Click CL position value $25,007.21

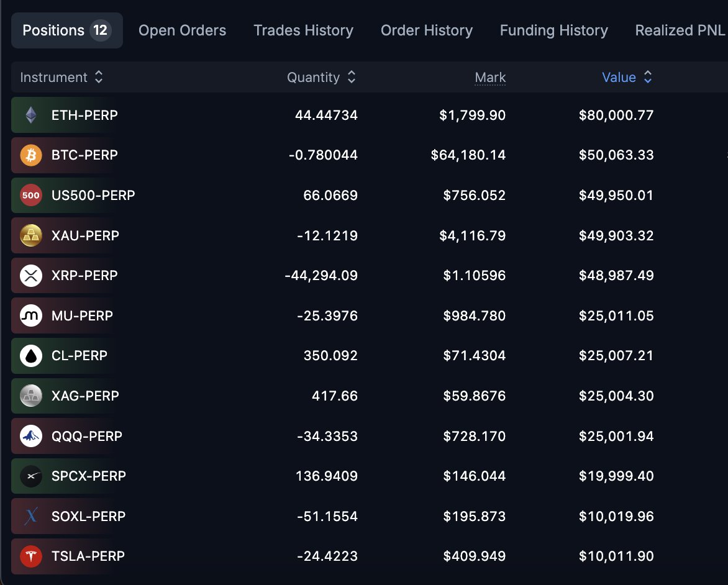tap(616, 356)
